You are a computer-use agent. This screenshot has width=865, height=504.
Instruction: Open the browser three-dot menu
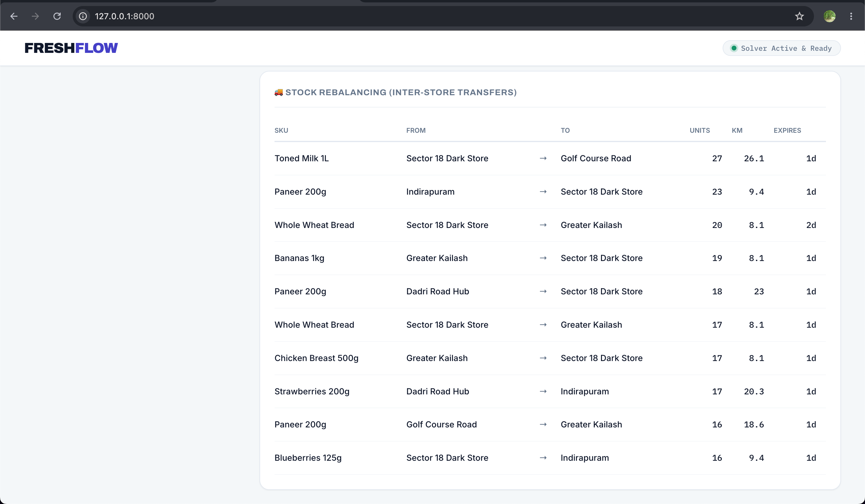coord(851,16)
